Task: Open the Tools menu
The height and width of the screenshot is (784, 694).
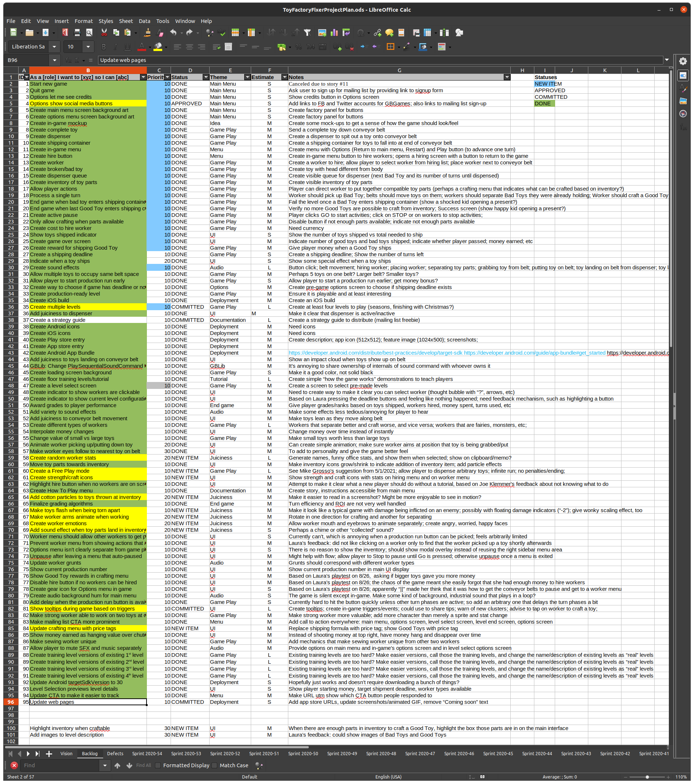Action: tap(163, 21)
